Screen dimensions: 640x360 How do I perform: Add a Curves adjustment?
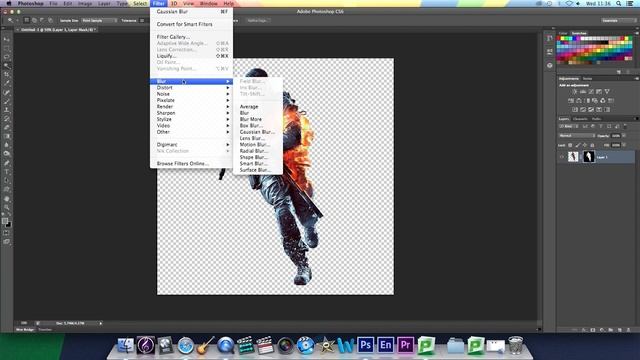[591, 92]
